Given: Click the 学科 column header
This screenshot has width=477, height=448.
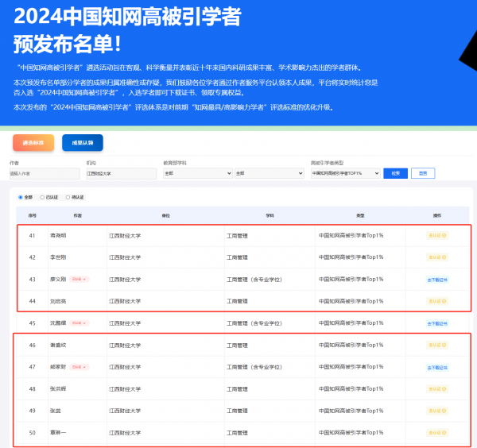Looking at the screenshot, I should click(270, 215).
